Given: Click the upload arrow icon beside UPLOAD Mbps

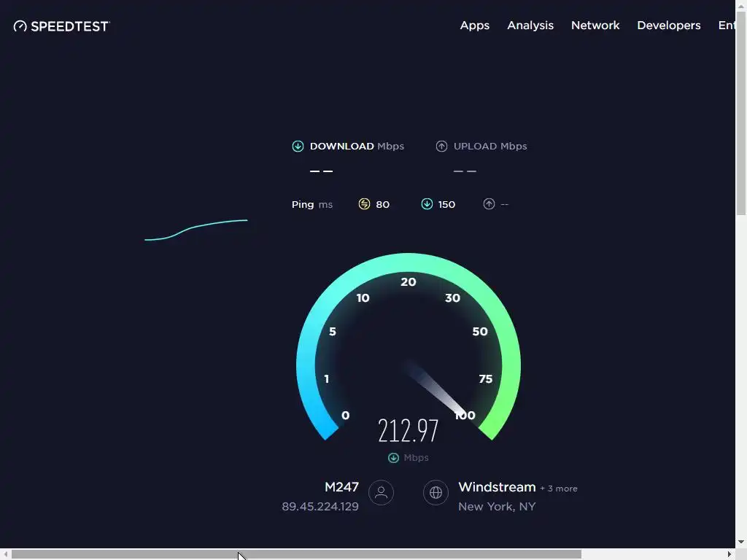Looking at the screenshot, I should pyautogui.click(x=441, y=146).
